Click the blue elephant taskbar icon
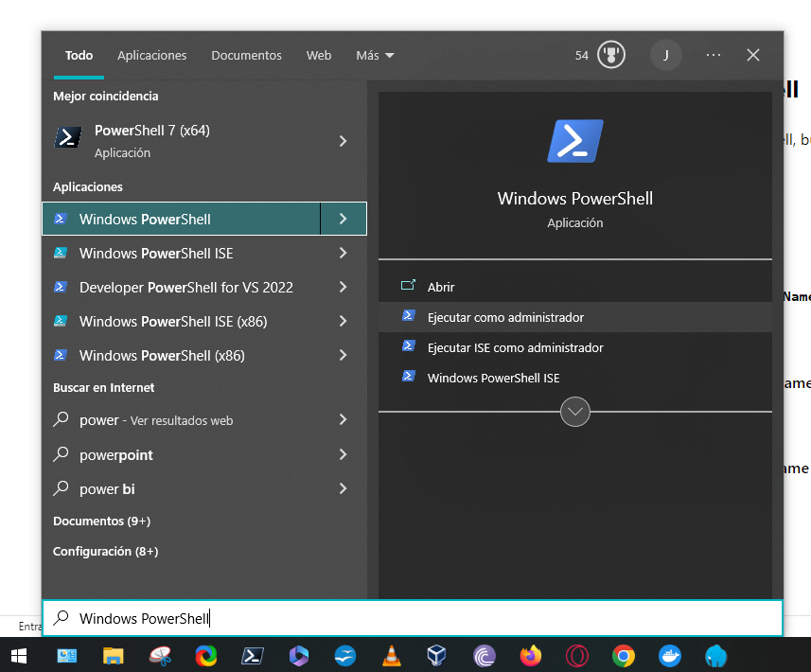811x672 pixels. [716, 656]
